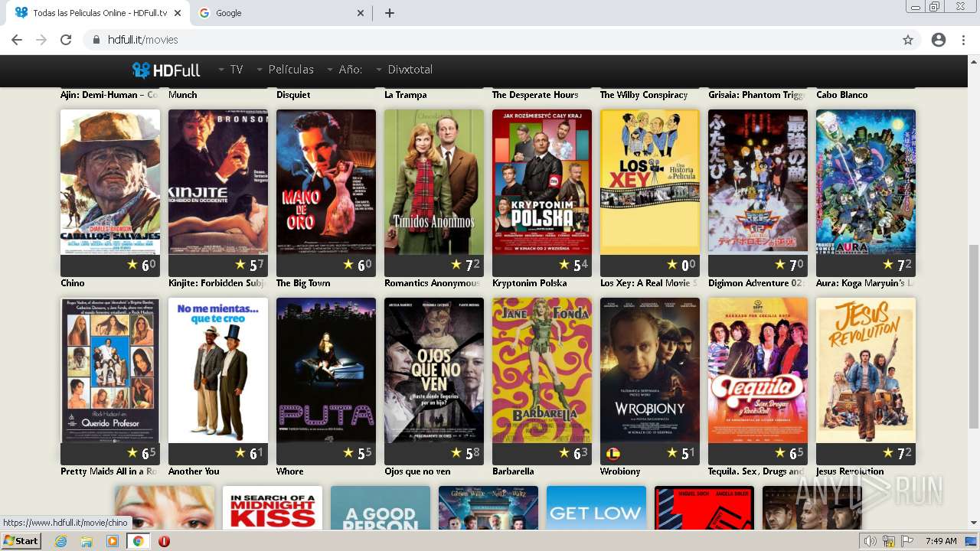Click The Wilby Conspiracy title
The image size is (980, 551).
tap(644, 95)
